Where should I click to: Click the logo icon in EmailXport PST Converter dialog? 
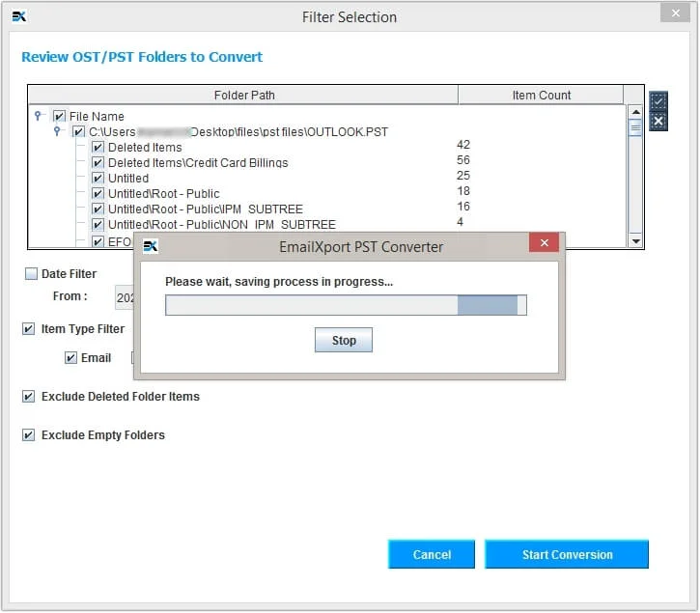(x=151, y=246)
